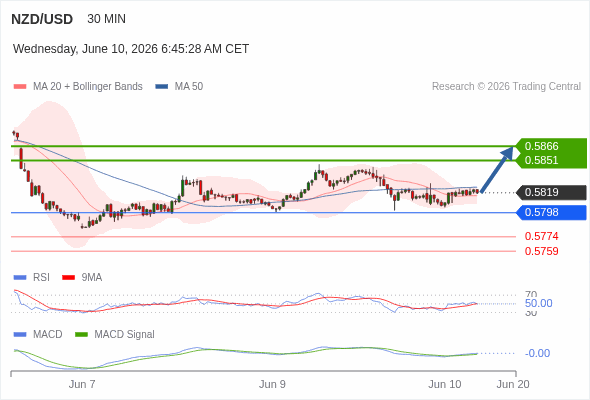Screen dimensions: 590x400
Task: Click the MACD Signal legend label
Action: pyautogui.click(x=125, y=335)
